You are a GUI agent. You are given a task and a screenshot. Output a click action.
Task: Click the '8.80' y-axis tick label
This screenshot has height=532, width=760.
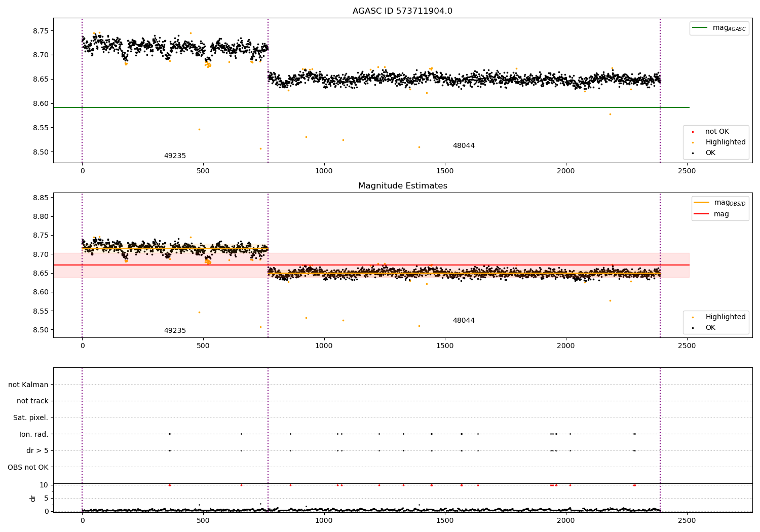click(x=42, y=216)
